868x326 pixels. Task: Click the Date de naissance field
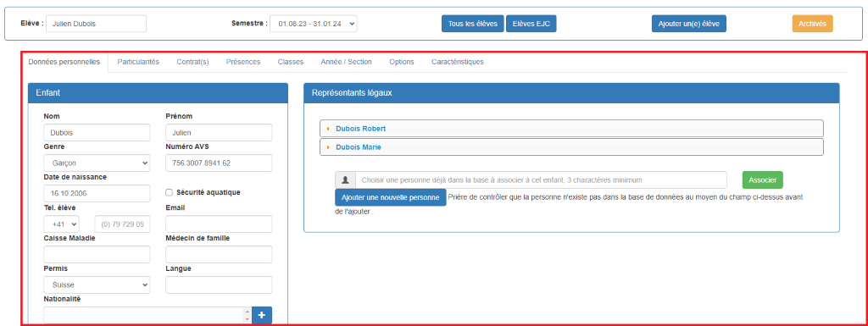pos(97,193)
